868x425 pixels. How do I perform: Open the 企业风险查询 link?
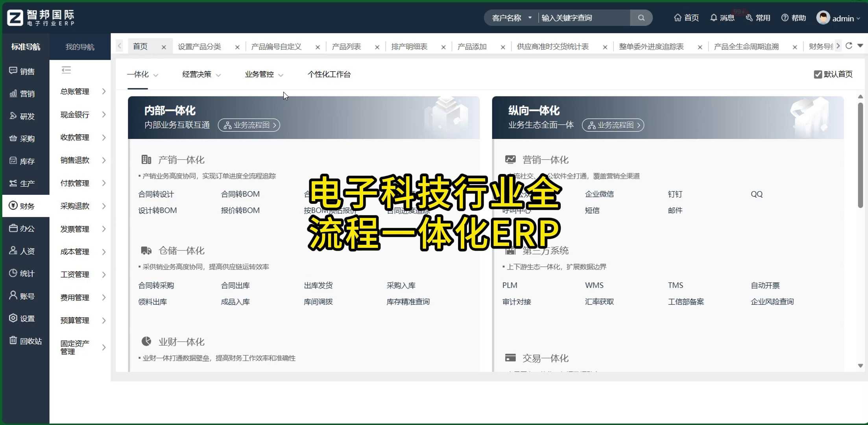tap(772, 302)
